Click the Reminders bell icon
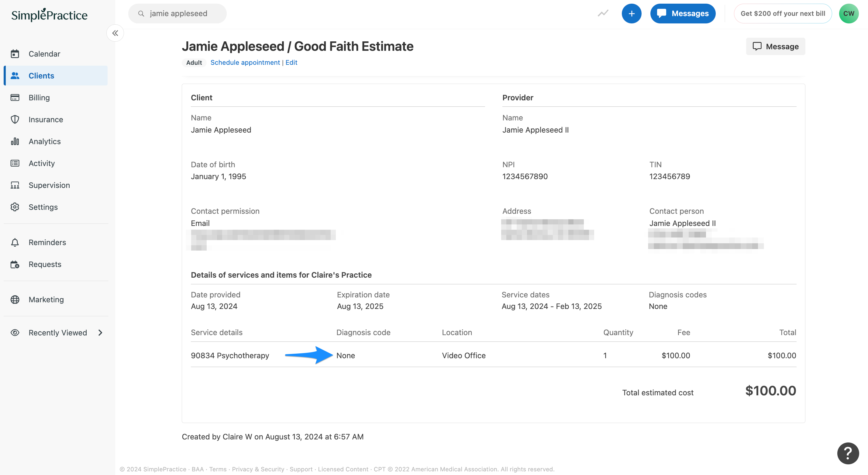 [15, 242]
